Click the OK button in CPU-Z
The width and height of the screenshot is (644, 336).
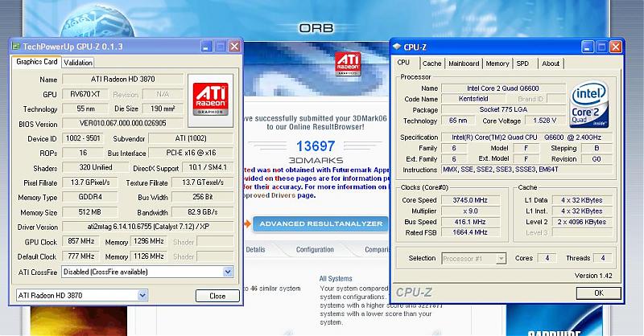599,293
